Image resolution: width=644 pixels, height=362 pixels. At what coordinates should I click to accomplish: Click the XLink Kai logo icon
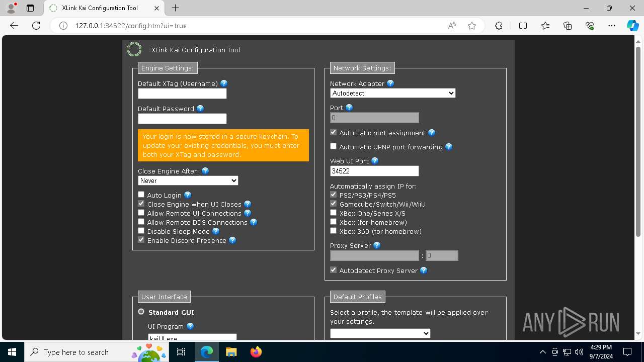134,49
